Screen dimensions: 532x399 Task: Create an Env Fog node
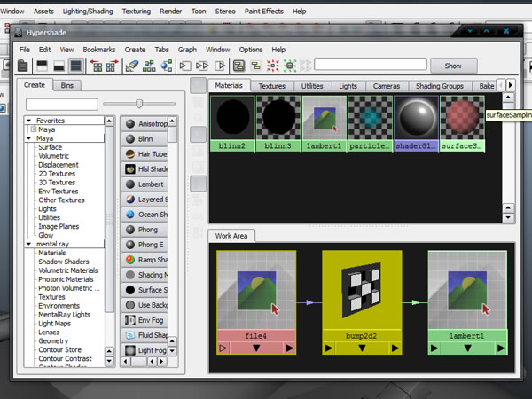coord(145,320)
